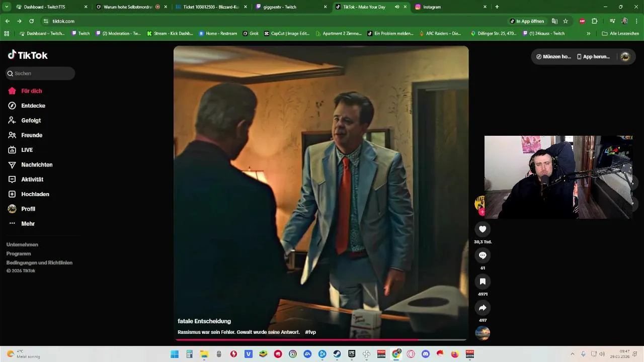Expand the Mehr menu
644x362 pixels.
coord(22,224)
